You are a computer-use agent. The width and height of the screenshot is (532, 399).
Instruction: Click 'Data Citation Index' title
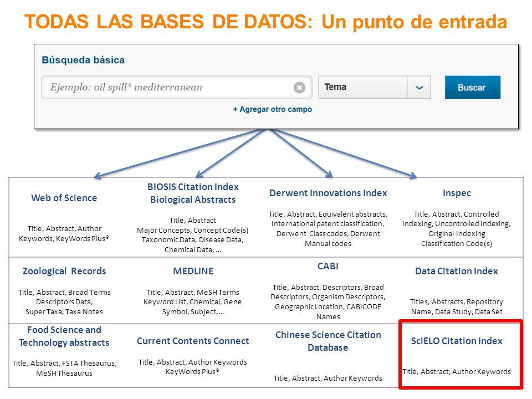tap(457, 271)
